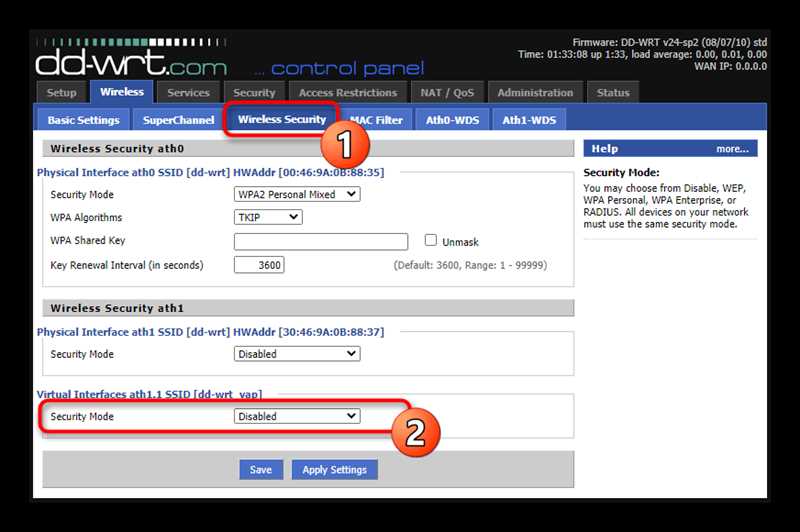Click the Wireless Security ath1 heading
Image resolution: width=800 pixels, height=532 pixels.
117,309
